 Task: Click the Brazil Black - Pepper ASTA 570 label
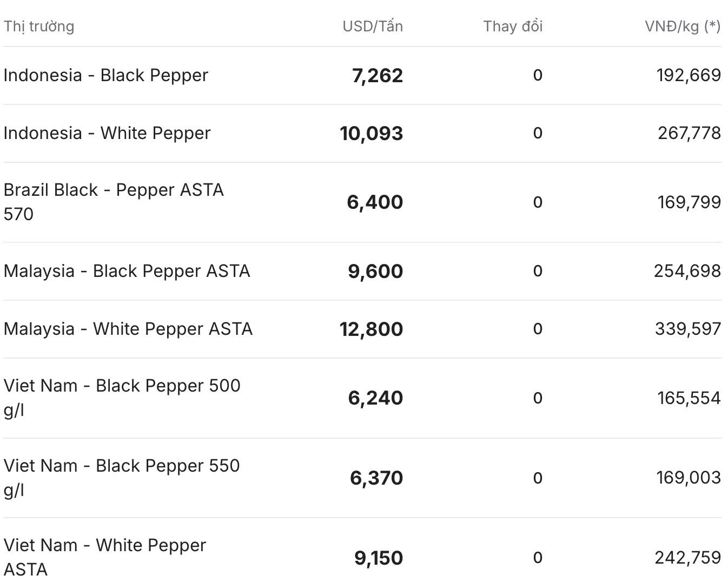[114, 202]
